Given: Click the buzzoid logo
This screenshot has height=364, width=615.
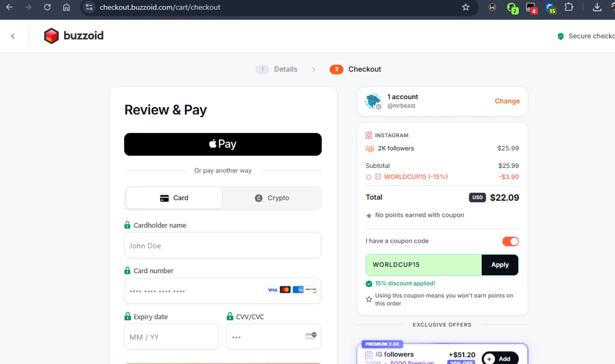Looking at the screenshot, I should 74,36.
